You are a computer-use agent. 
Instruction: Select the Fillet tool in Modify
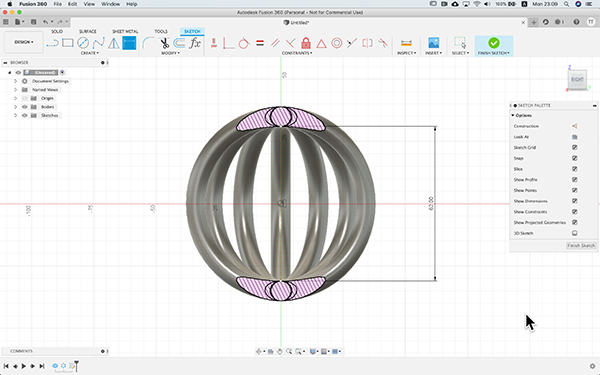(148, 43)
